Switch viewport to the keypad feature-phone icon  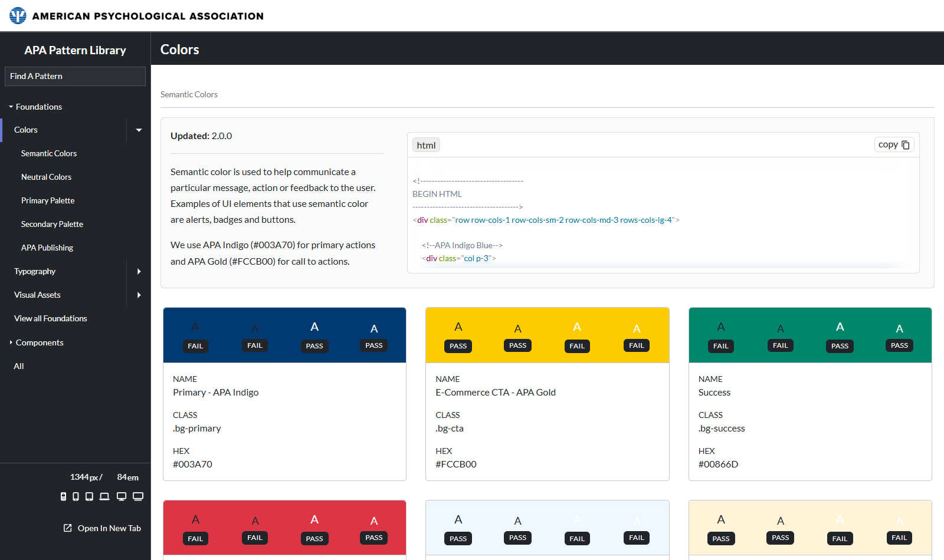click(x=63, y=496)
